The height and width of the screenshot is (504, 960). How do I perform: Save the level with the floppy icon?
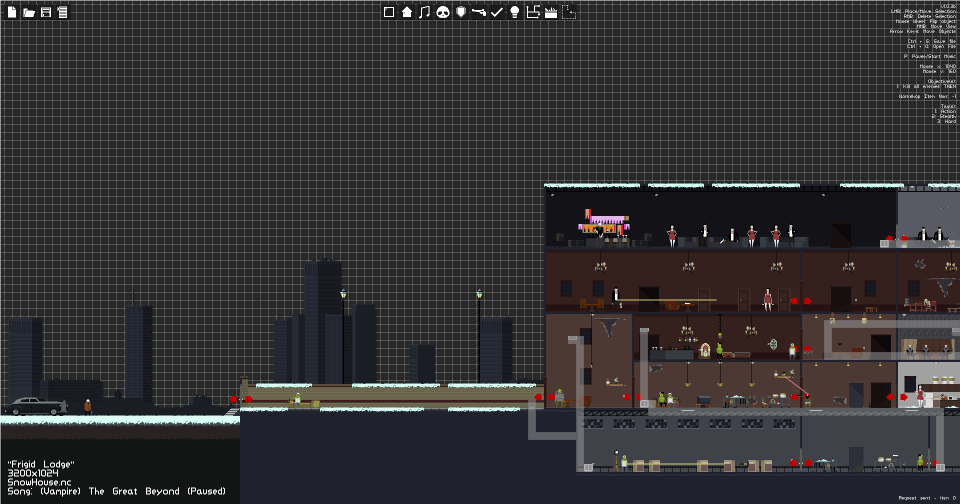46,12
